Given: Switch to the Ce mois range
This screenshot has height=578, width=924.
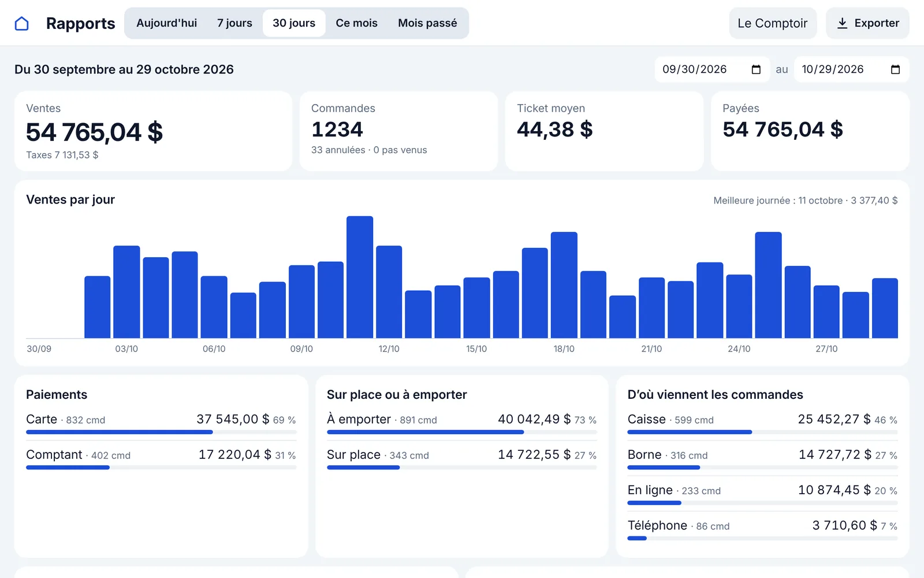Looking at the screenshot, I should pos(356,23).
